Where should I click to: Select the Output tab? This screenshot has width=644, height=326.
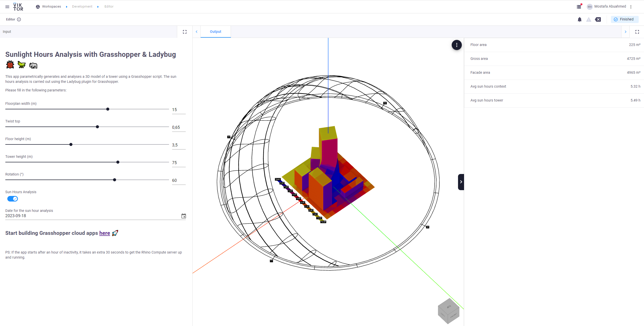pyautogui.click(x=216, y=32)
